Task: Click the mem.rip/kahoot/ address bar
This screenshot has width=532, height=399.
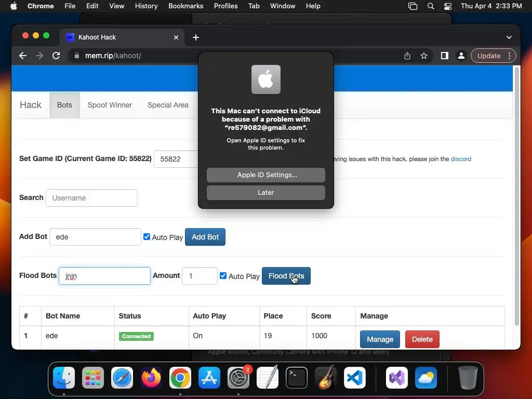Action: click(x=113, y=56)
